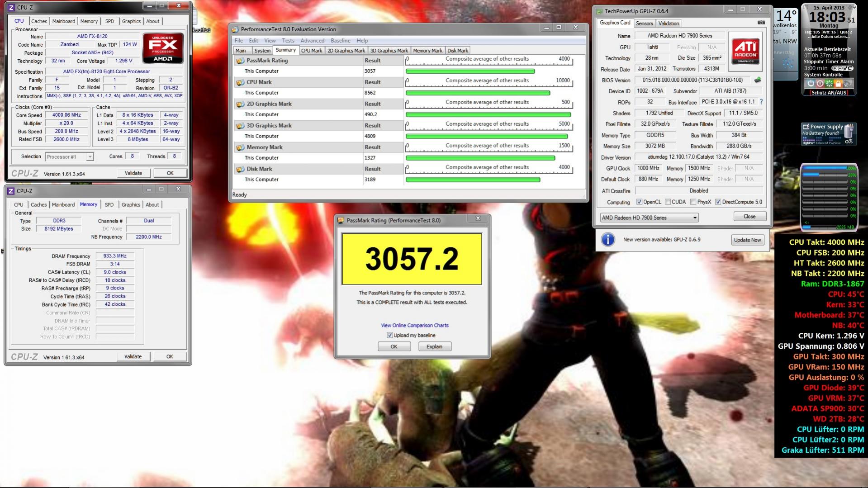
Task: Toggle the DirectCompute 5.0 checkbox
Action: click(x=718, y=202)
